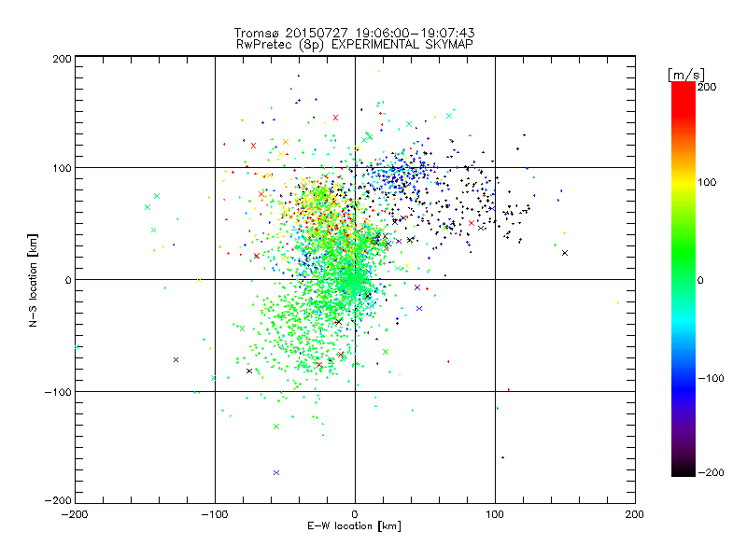The width and height of the screenshot is (747, 560).
Task: Click the green band near 0 on colorbar
Action: point(684,280)
